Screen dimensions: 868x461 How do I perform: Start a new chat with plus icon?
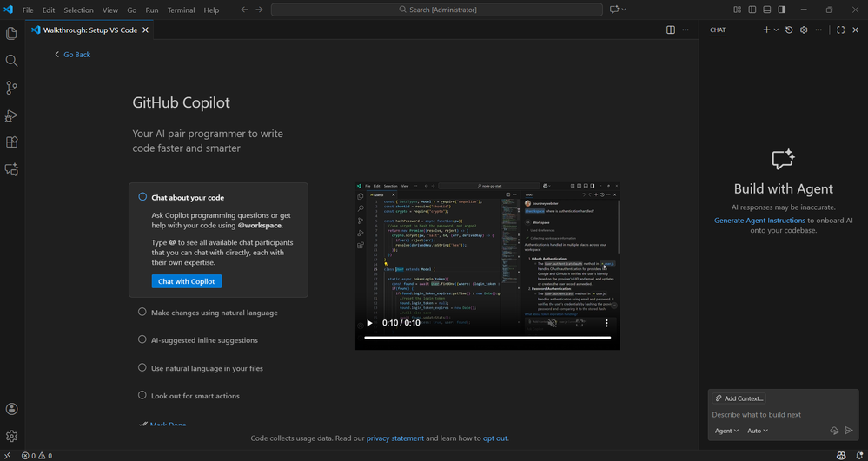coord(766,30)
